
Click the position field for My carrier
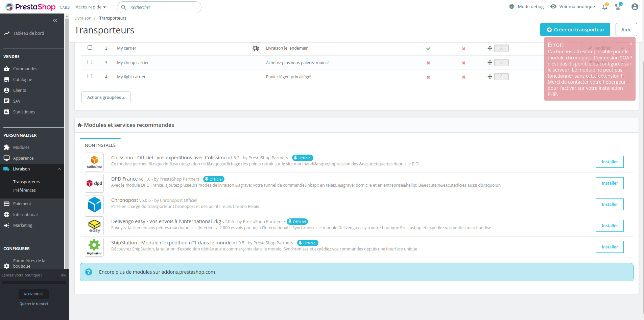501,48
